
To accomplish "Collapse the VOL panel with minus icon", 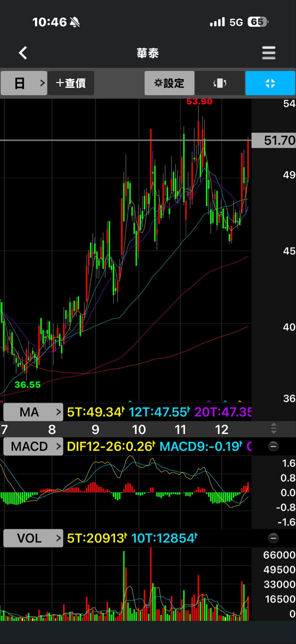I will 273,538.
